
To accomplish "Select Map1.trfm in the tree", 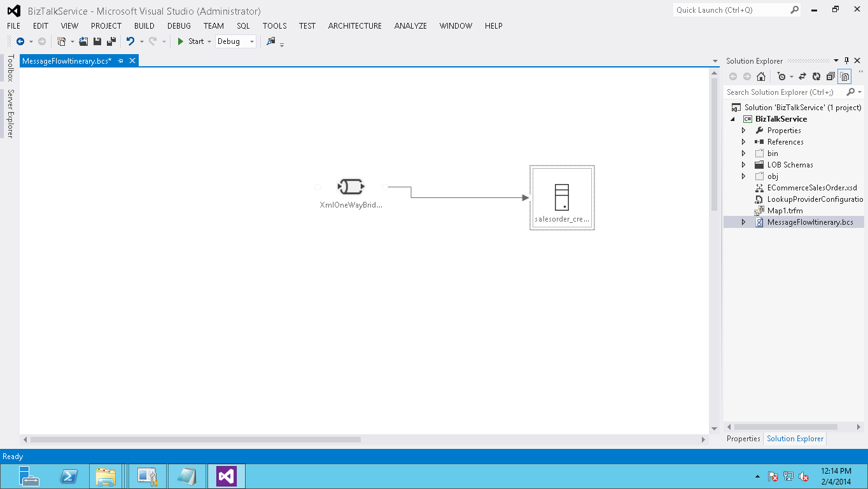I will 785,211.
